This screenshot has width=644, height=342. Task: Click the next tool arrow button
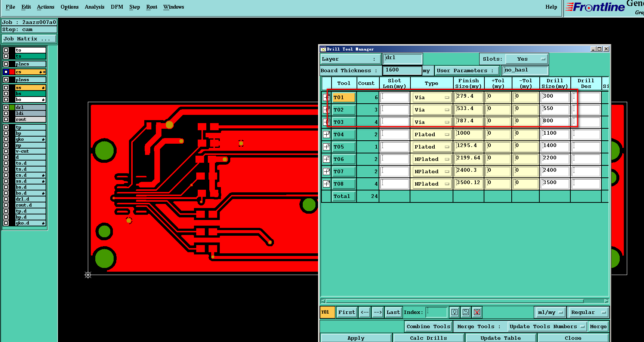378,312
